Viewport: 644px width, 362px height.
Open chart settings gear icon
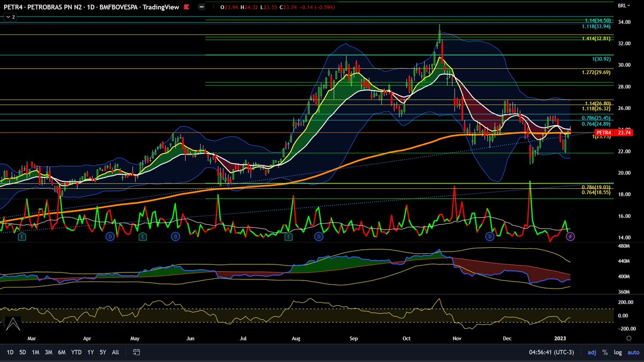click(628, 338)
